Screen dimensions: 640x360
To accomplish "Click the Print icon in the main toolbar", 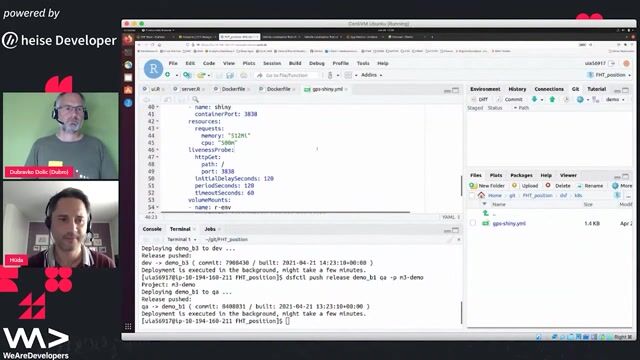I will [244, 75].
